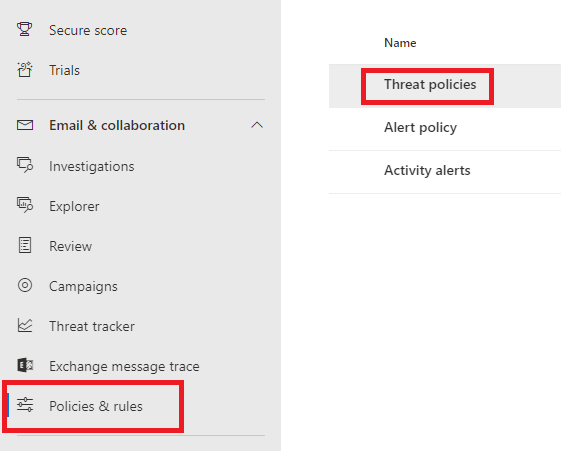561x451 pixels.
Task: Click the Review list icon
Action: (x=25, y=245)
